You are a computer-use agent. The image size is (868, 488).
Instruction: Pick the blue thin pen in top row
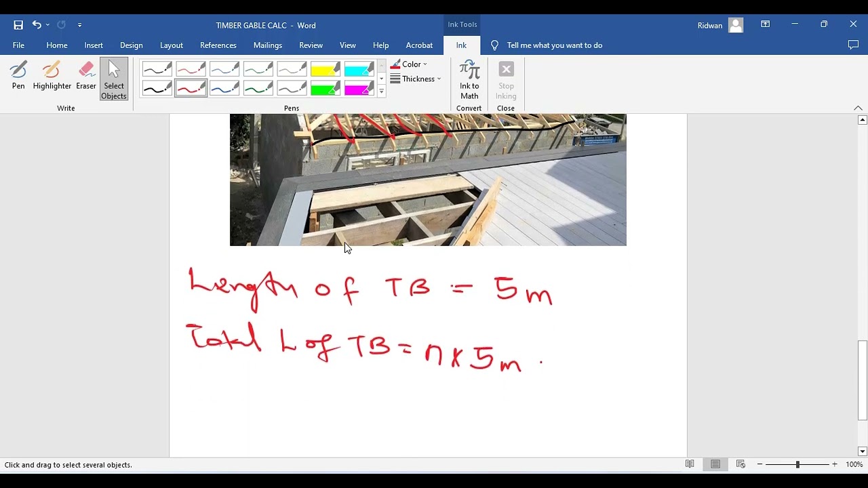[x=224, y=69]
